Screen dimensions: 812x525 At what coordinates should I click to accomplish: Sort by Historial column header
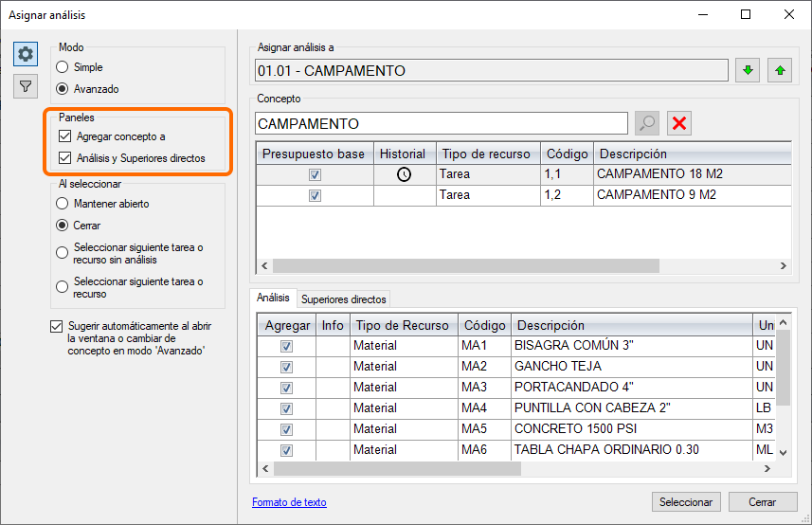405,154
